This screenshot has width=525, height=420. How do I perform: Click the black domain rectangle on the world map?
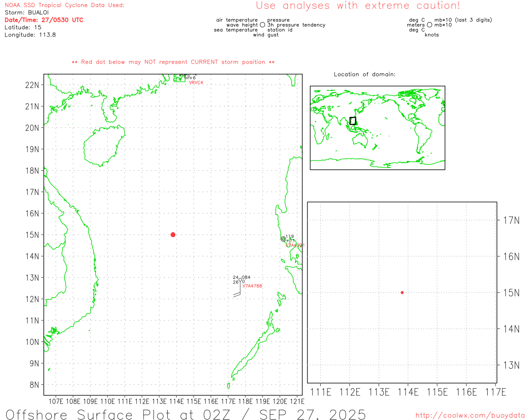pos(353,121)
